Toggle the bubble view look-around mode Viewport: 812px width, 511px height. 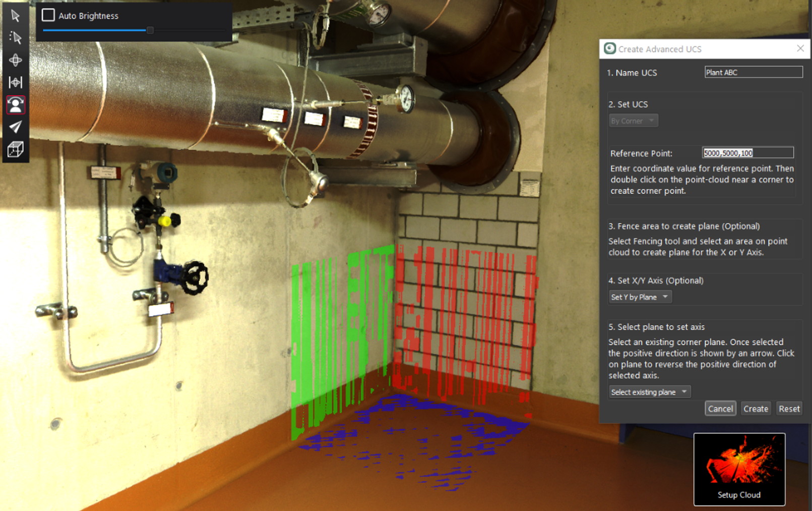point(15,105)
